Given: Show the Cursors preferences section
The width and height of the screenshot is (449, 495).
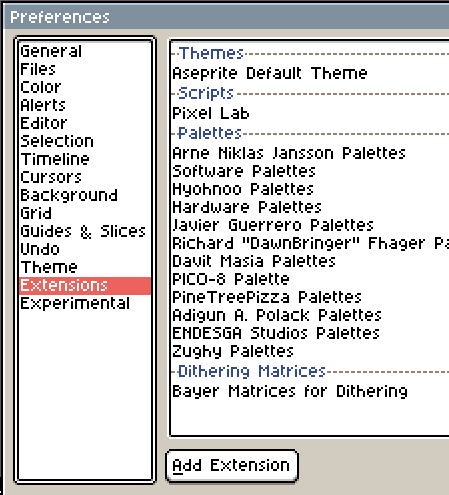Looking at the screenshot, I should click(x=85, y=177).
